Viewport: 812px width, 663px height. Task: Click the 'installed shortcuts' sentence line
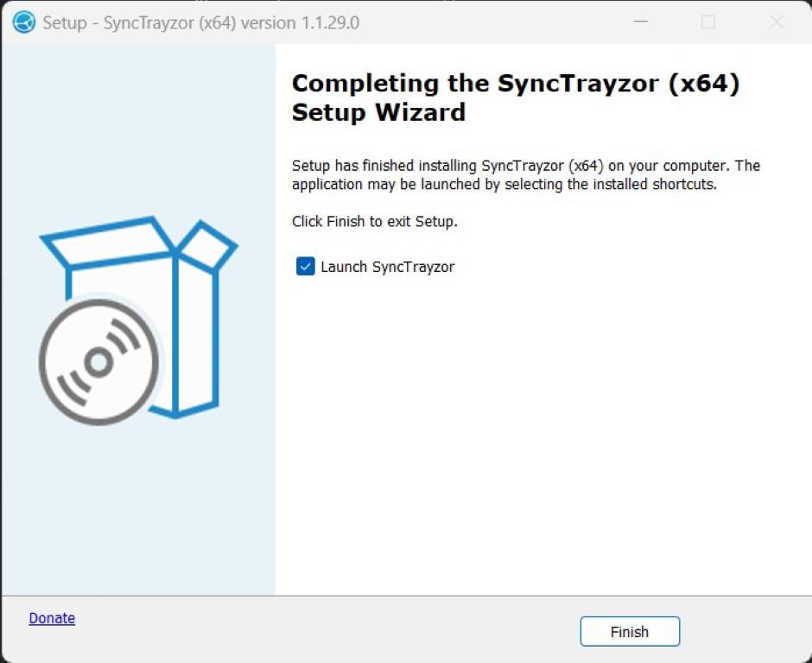(x=504, y=184)
